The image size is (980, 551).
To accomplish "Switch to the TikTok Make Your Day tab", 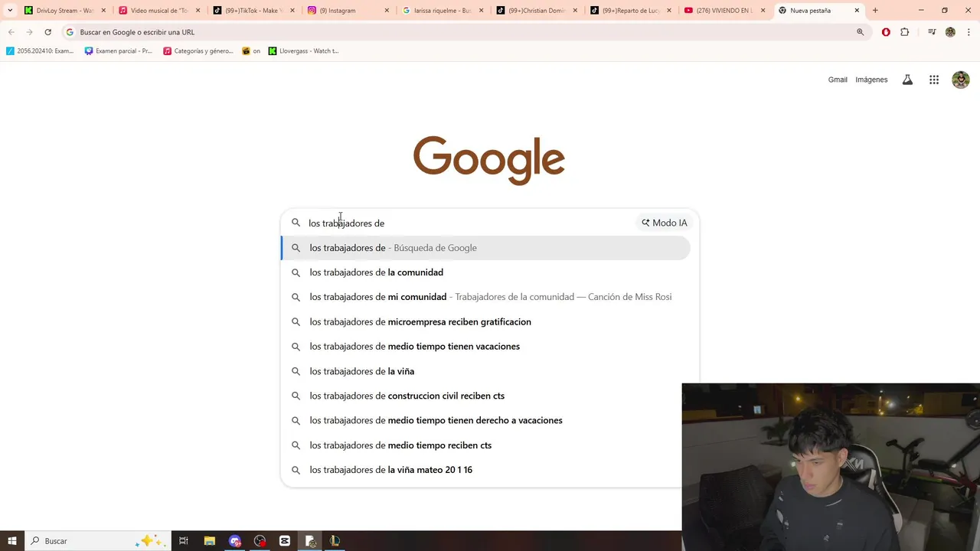I will pos(253,11).
